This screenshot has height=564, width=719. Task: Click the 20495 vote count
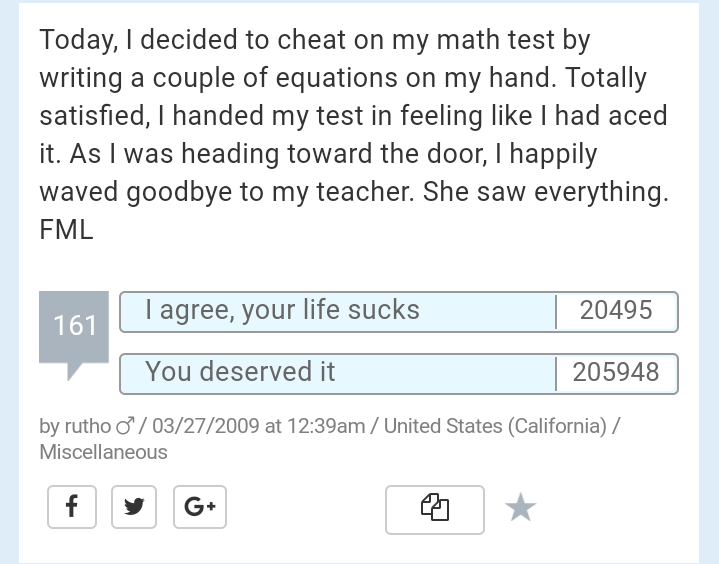click(616, 311)
